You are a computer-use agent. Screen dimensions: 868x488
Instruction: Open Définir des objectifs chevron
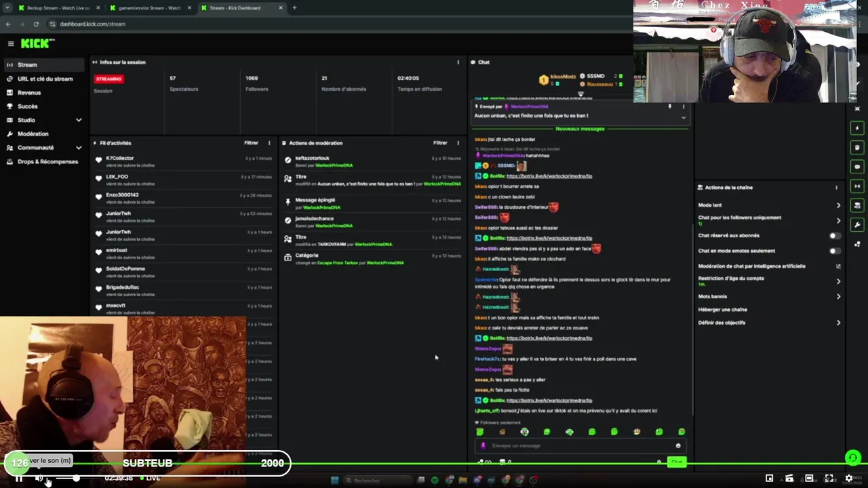(838, 323)
